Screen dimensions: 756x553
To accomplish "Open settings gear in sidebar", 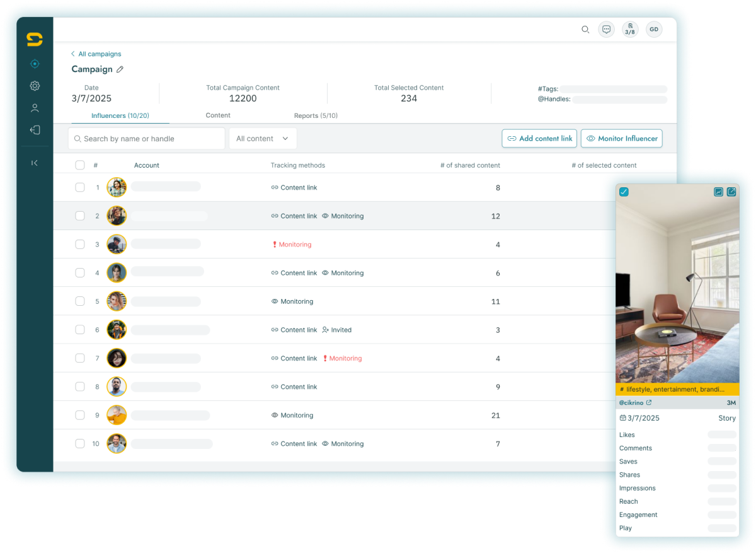I will (x=35, y=86).
